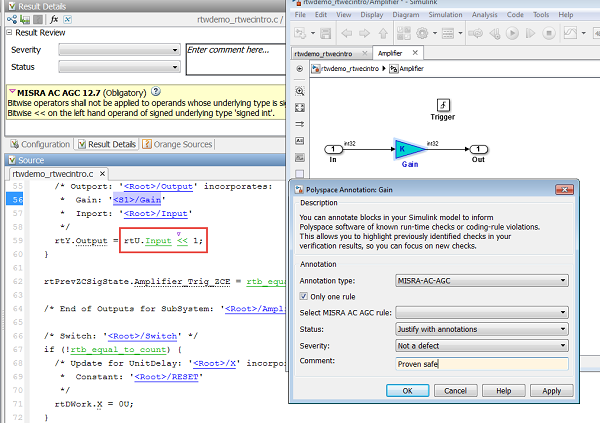Click the call graph icon in Result Details toolbar
The image size is (600, 423).
click(x=12, y=19)
